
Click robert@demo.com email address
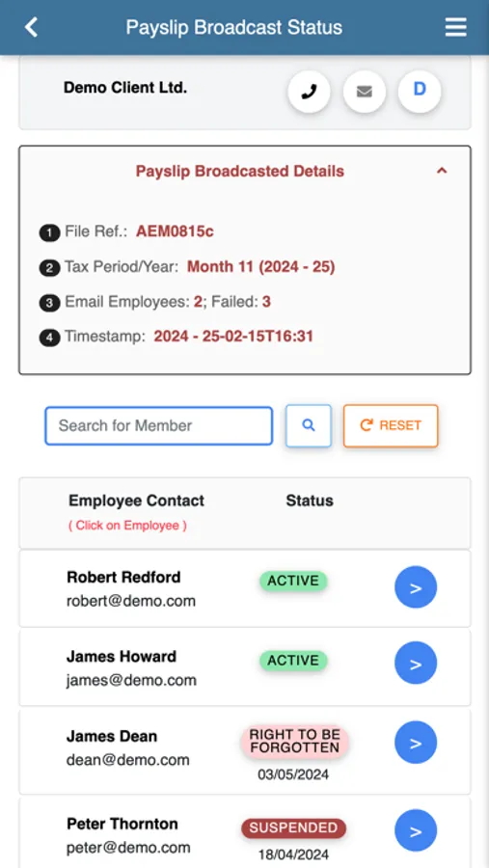click(131, 601)
